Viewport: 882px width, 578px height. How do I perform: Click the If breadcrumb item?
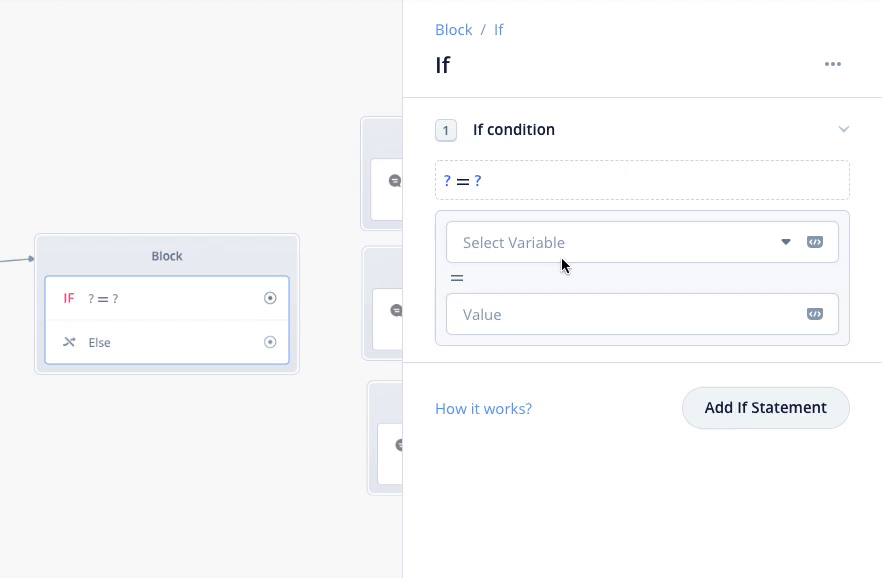pyautogui.click(x=499, y=30)
